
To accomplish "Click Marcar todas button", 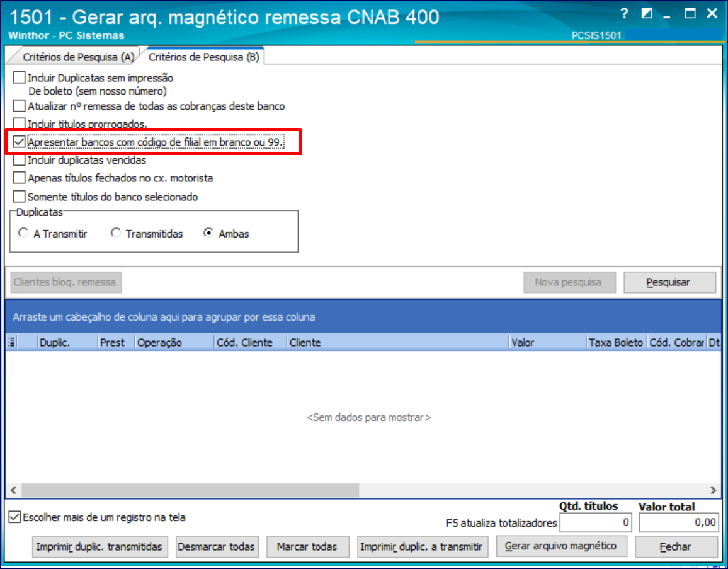I will 307,547.
